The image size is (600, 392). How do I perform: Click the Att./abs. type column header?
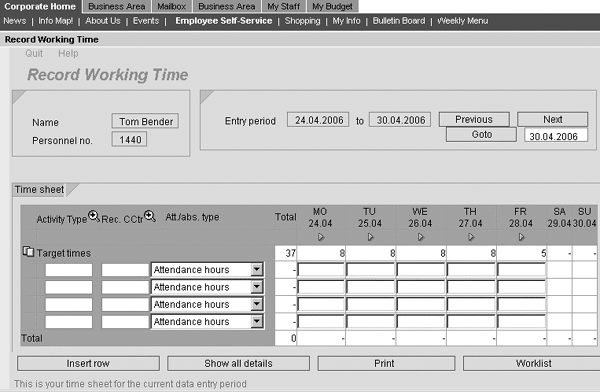192,217
